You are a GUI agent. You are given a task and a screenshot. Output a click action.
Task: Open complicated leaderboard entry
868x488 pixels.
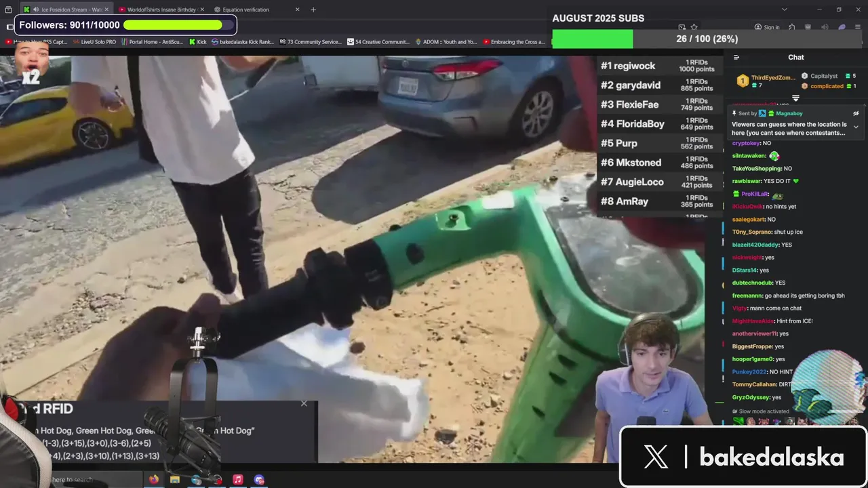[828, 86]
